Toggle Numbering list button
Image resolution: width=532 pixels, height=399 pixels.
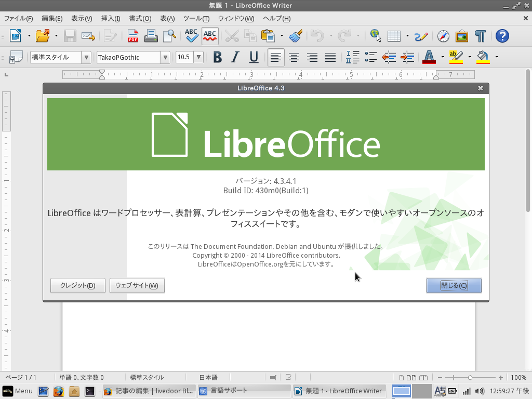pos(353,57)
